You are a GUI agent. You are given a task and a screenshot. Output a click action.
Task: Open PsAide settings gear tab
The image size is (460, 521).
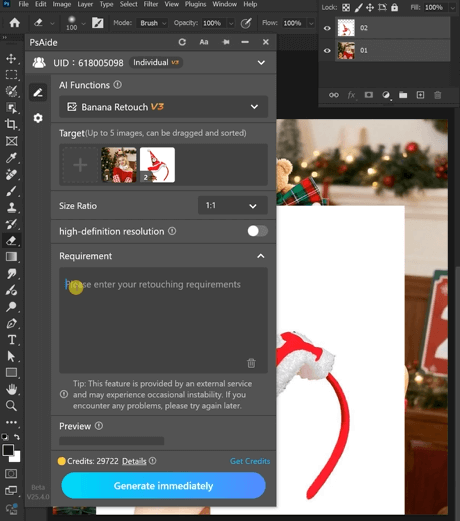click(38, 118)
